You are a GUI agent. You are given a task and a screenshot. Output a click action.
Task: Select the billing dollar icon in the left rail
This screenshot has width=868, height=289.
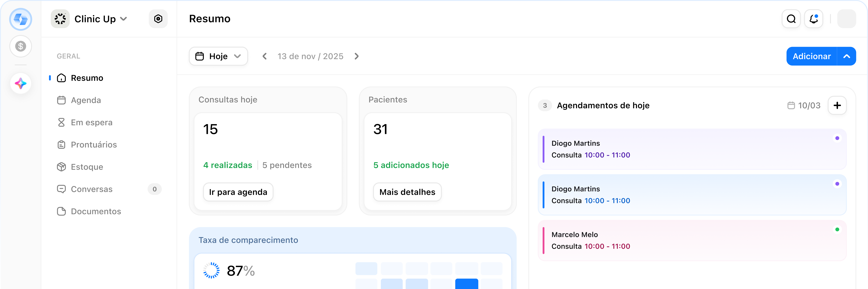21,46
